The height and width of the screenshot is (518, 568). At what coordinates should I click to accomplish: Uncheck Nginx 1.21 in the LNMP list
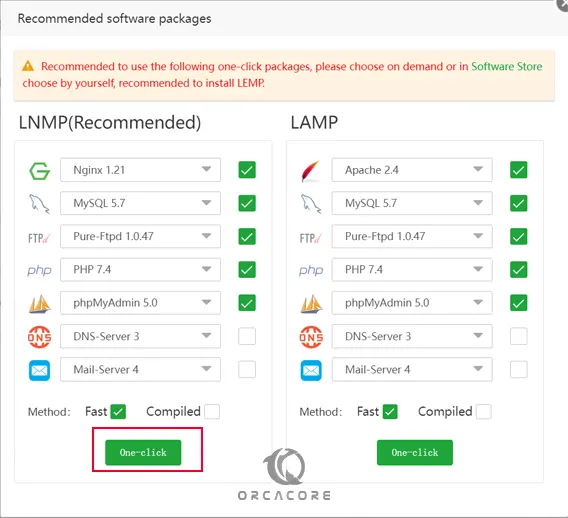point(247,170)
